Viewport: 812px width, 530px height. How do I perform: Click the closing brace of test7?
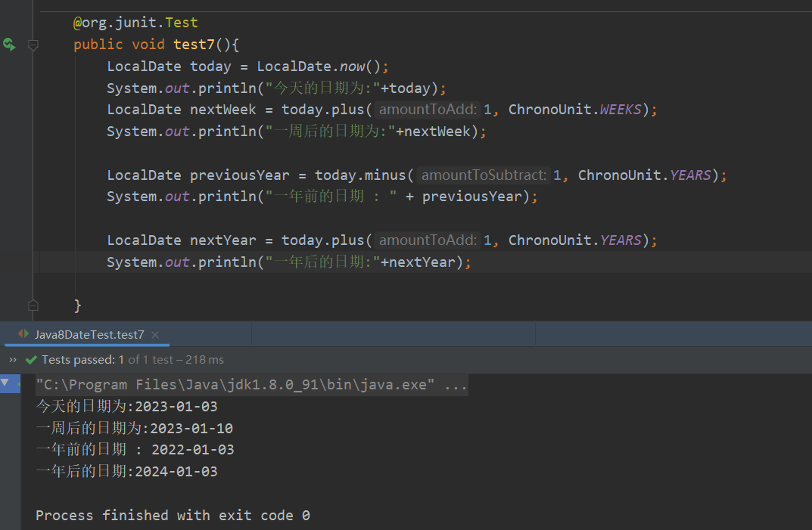click(78, 305)
